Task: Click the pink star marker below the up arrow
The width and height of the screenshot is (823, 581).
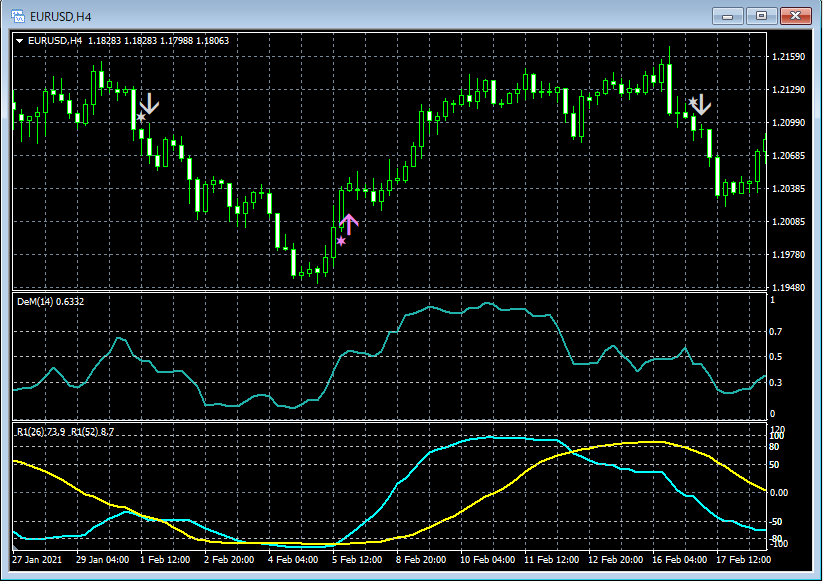Action: [x=341, y=241]
